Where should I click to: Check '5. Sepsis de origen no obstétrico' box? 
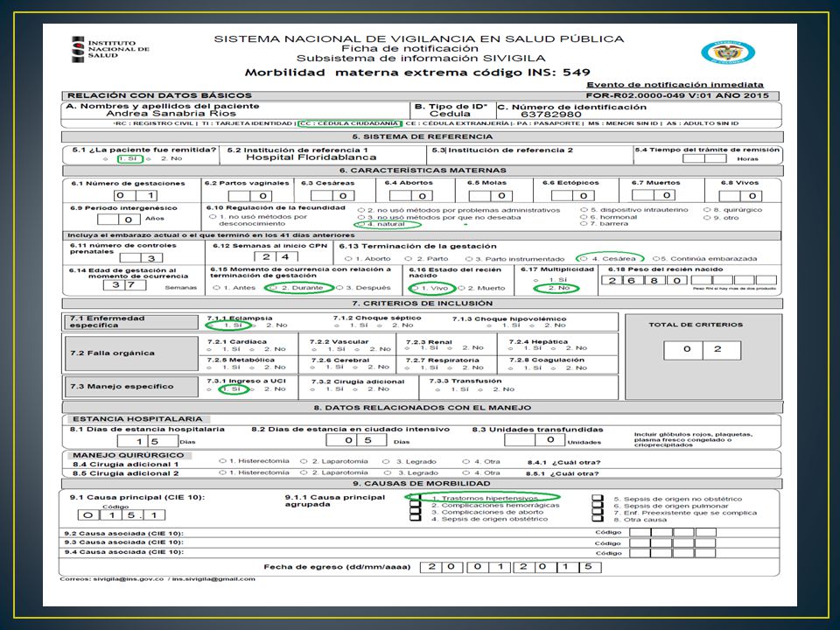(x=598, y=499)
